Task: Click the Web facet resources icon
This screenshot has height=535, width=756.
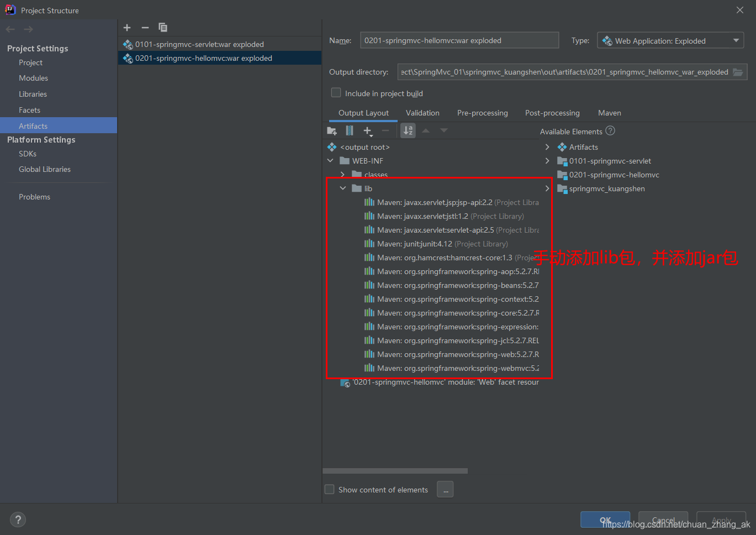Action: (345, 382)
